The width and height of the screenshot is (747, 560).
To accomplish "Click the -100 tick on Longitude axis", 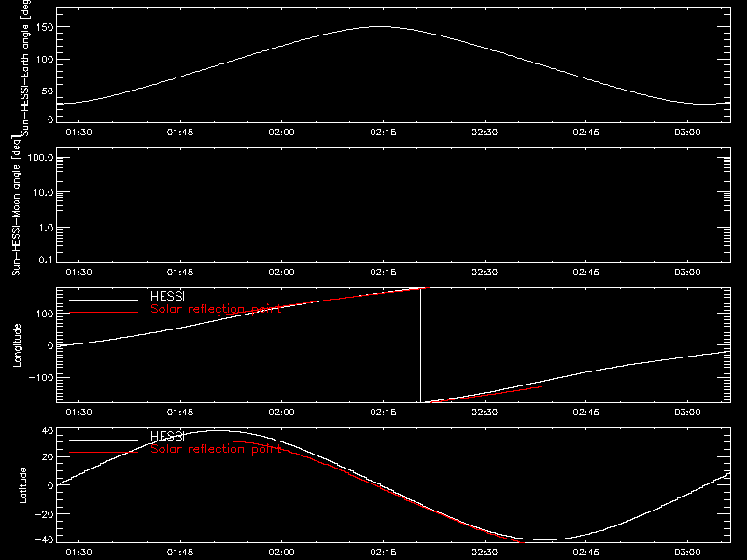I will 41,377.
